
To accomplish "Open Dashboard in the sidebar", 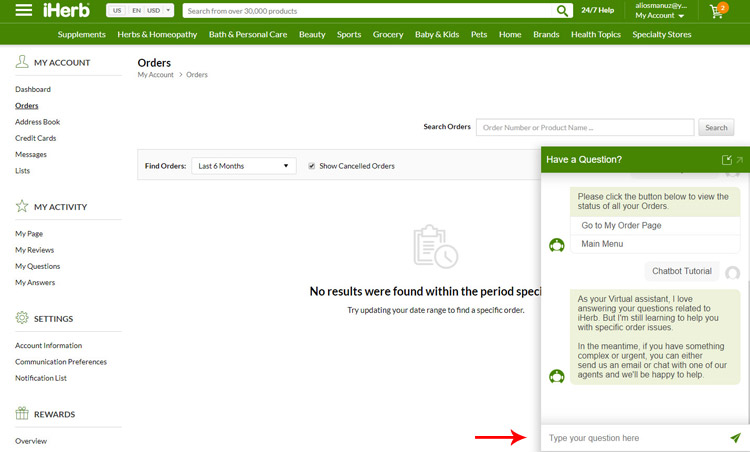I will (33, 89).
